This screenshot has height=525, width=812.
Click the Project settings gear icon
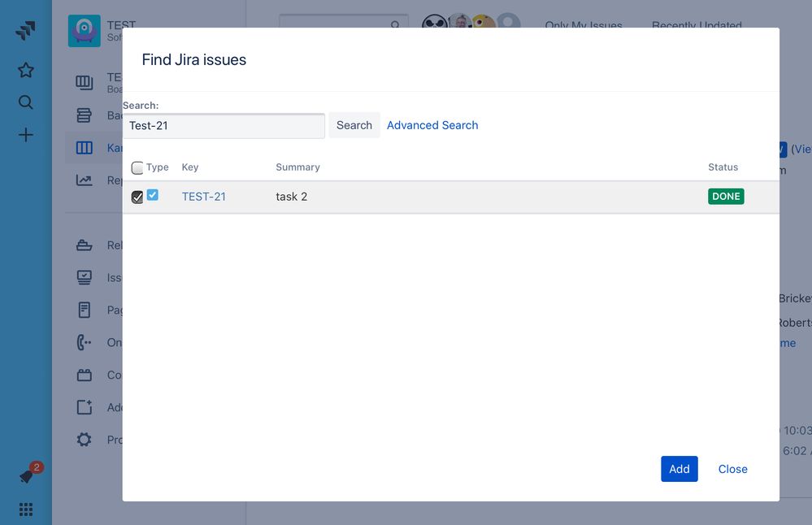point(84,440)
